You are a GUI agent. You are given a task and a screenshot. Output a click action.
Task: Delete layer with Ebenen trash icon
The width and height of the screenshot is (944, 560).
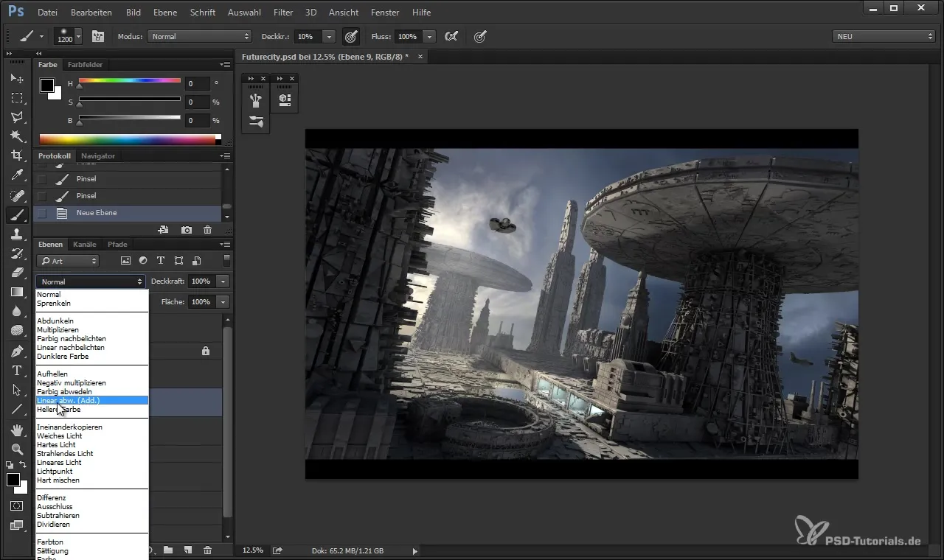click(208, 550)
